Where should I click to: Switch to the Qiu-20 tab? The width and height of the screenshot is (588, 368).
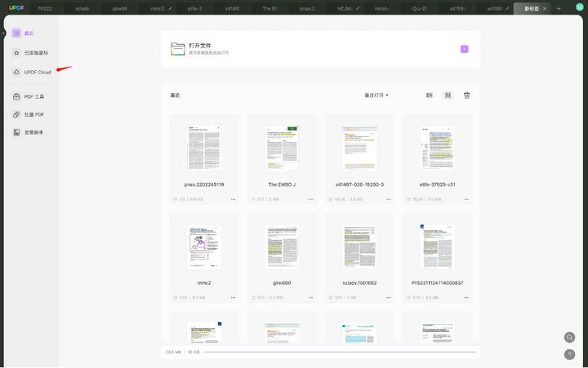point(420,8)
